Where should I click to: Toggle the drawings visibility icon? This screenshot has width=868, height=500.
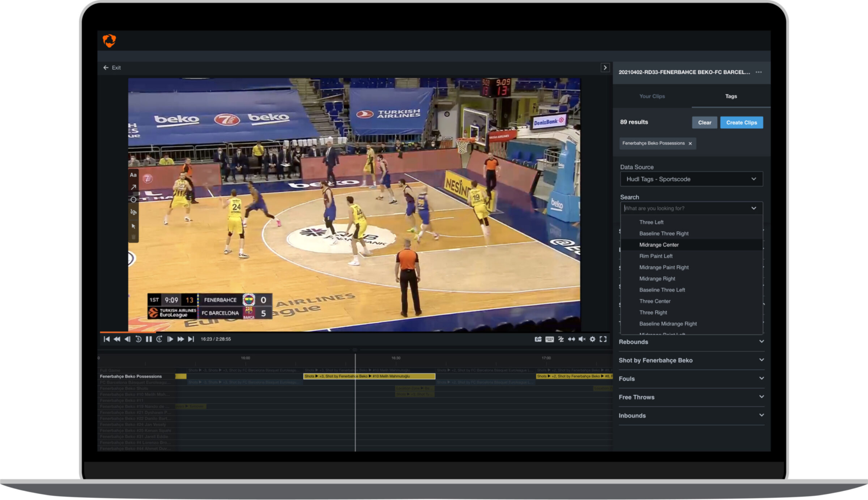(561, 339)
